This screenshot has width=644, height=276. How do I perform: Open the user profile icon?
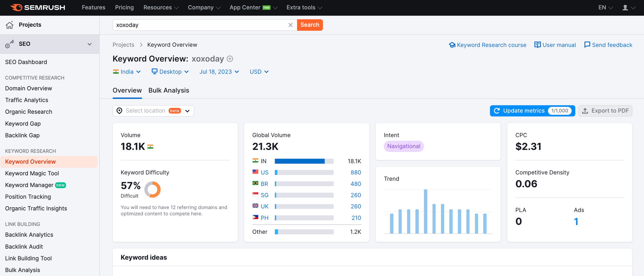click(x=625, y=7)
